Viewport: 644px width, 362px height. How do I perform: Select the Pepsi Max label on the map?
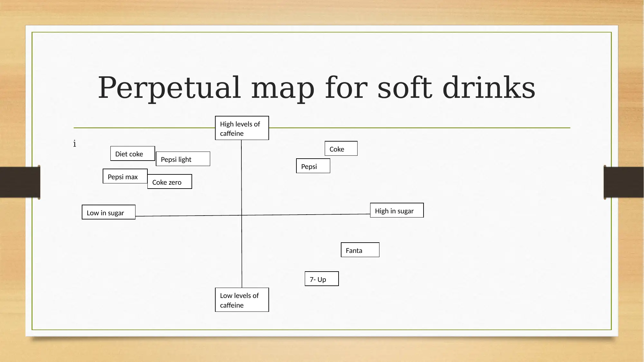coord(123,176)
